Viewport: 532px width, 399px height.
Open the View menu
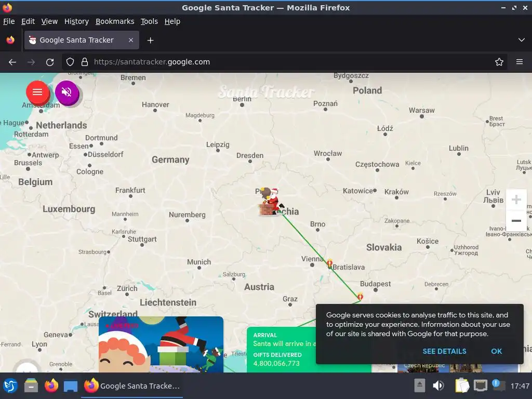[49, 21]
